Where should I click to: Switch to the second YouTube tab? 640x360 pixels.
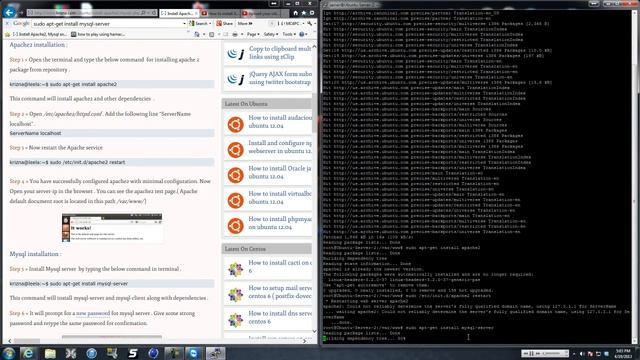[x=220, y=13]
